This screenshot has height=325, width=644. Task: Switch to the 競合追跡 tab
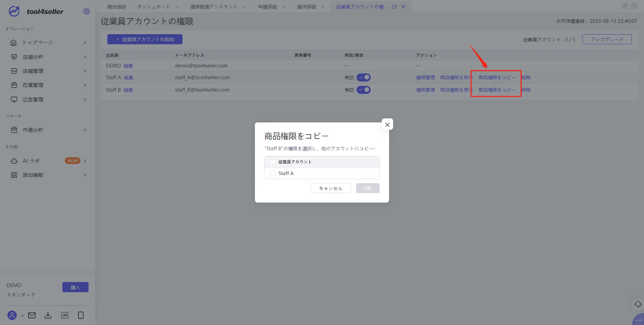[x=117, y=7]
